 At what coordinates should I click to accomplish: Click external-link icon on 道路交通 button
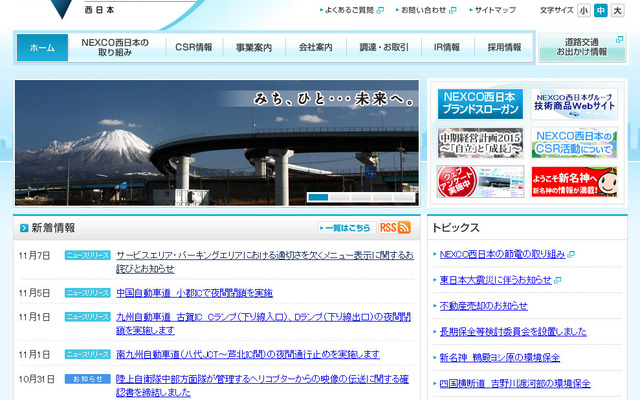(x=619, y=40)
